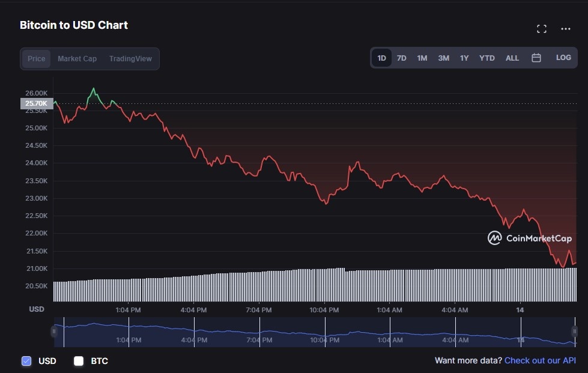This screenshot has height=373, width=588.
Task: Follow the 'Check out our API' link
Action: tap(540, 360)
